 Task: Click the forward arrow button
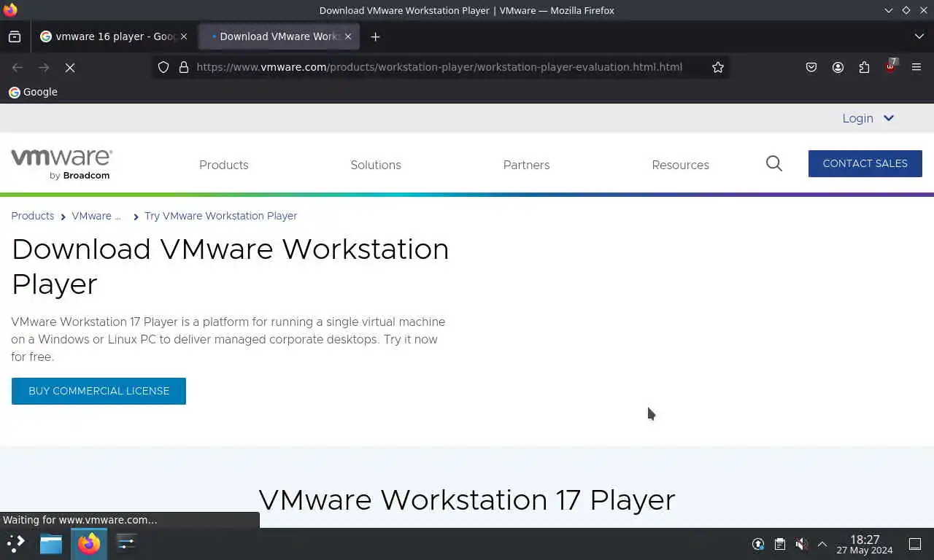click(44, 67)
